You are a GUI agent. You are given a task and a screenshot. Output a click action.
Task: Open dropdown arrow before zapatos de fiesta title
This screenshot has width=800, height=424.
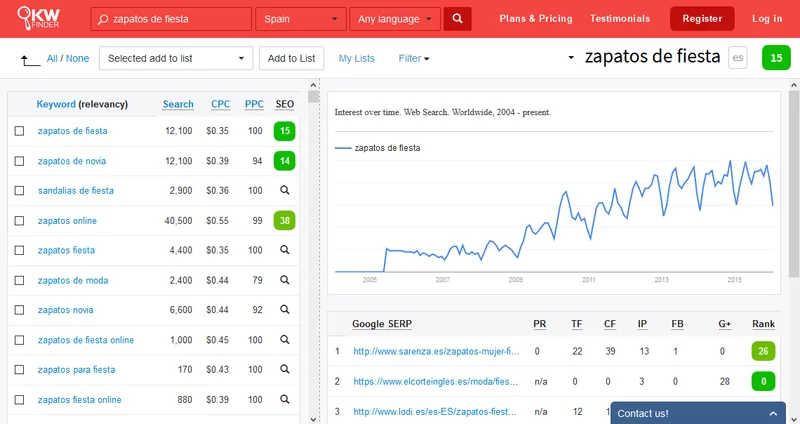571,58
